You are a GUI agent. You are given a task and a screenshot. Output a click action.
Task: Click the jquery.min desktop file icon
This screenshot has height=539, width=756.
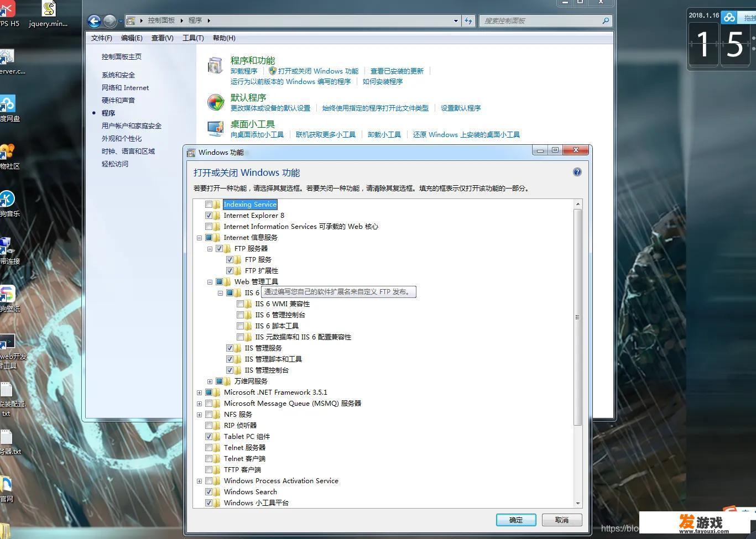click(x=49, y=9)
